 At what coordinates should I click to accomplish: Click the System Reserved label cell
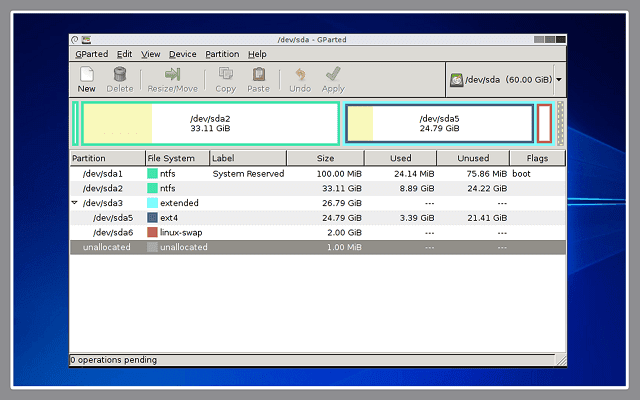click(248, 174)
